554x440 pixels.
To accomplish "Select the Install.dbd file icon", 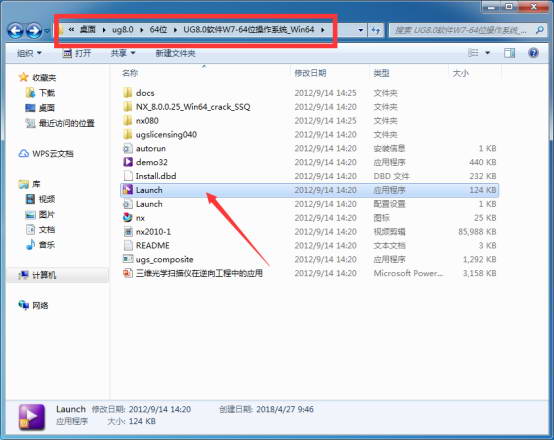I will pos(128,176).
